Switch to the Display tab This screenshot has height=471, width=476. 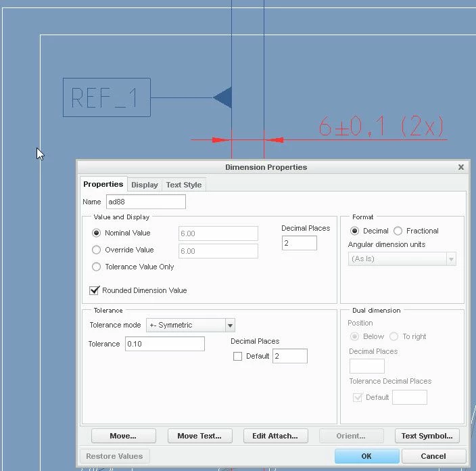[145, 185]
